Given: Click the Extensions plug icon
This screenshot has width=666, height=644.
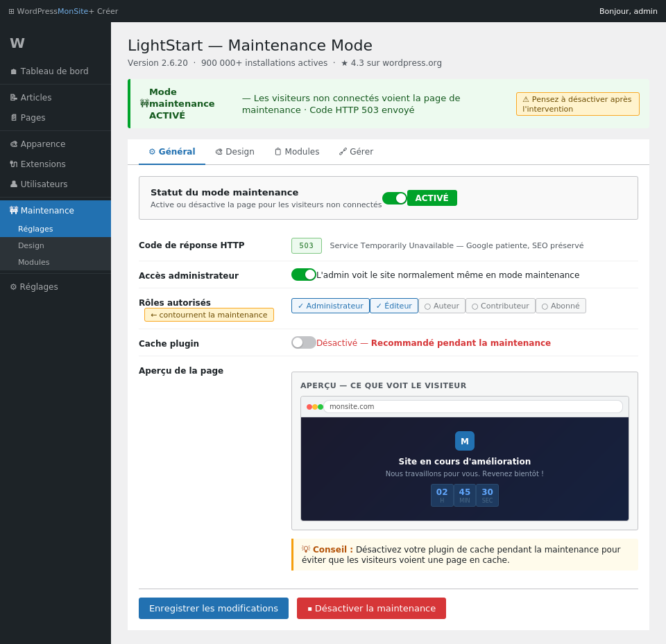Looking at the screenshot, I should pos(14,164).
